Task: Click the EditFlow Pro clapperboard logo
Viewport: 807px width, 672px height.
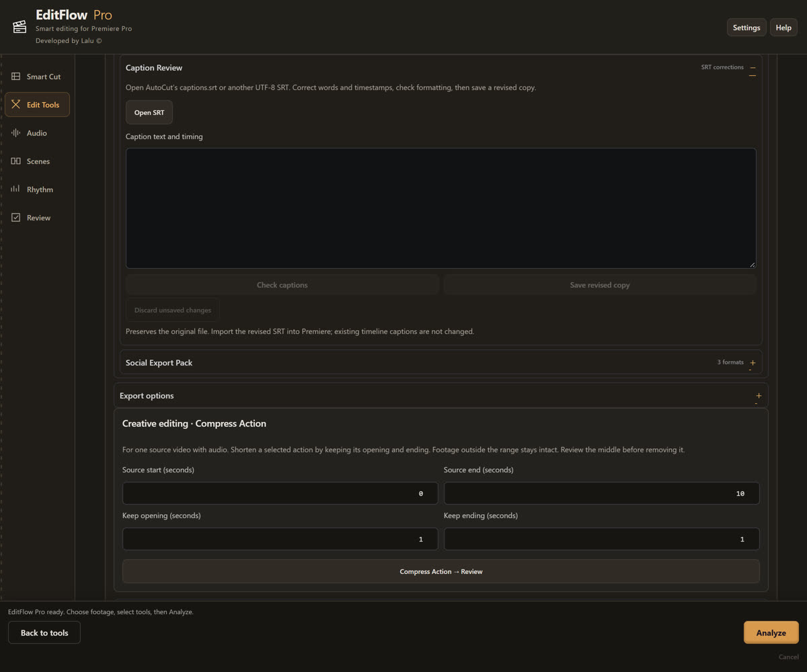Action: pyautogui.click(x=20, y=26)
